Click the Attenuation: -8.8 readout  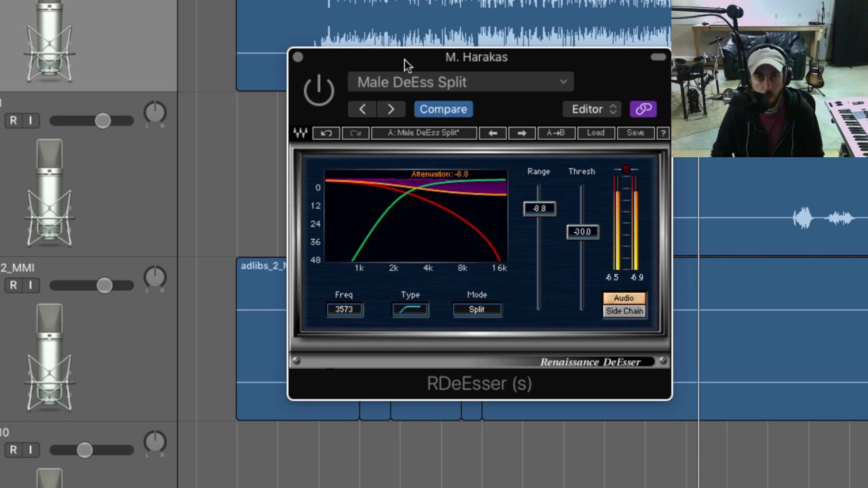point(439,174)
